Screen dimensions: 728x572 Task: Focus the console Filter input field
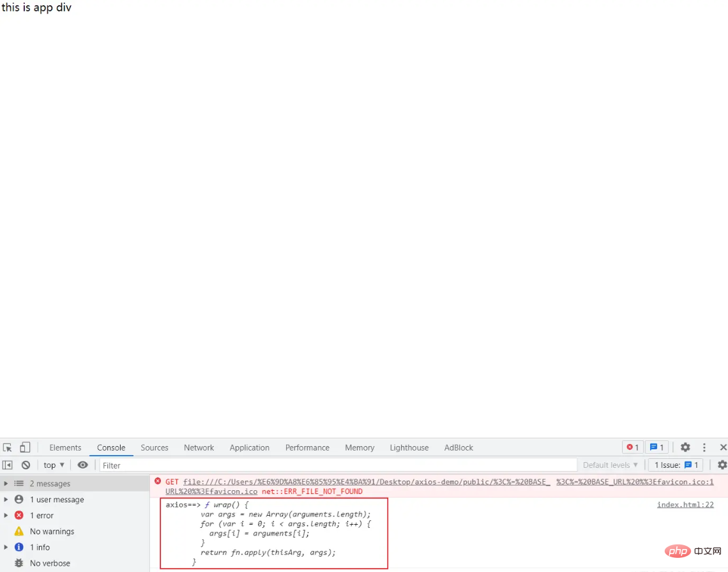coord(338,465)
